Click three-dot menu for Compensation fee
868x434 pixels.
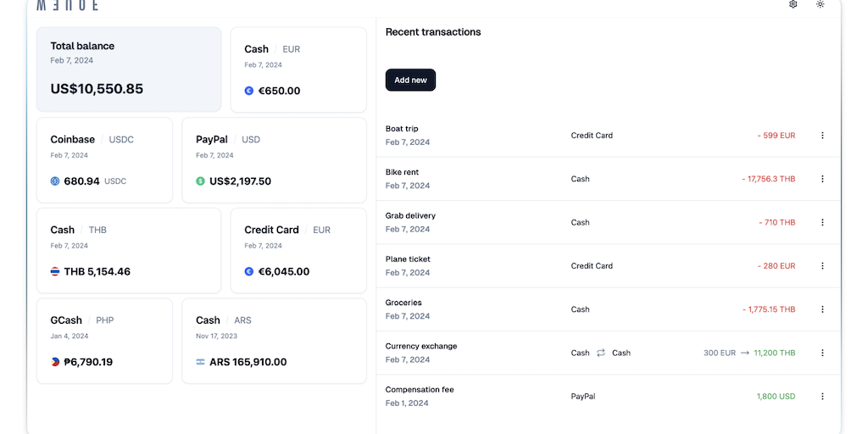pyautogui.click(x=822, y=396)
